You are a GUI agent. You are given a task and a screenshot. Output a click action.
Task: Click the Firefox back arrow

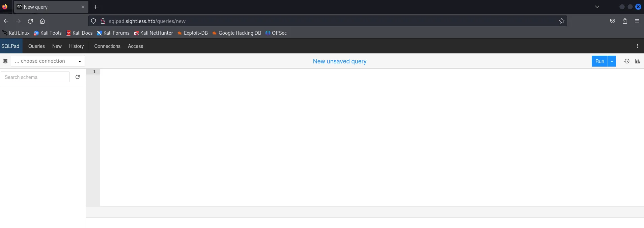tap(6, 21)
